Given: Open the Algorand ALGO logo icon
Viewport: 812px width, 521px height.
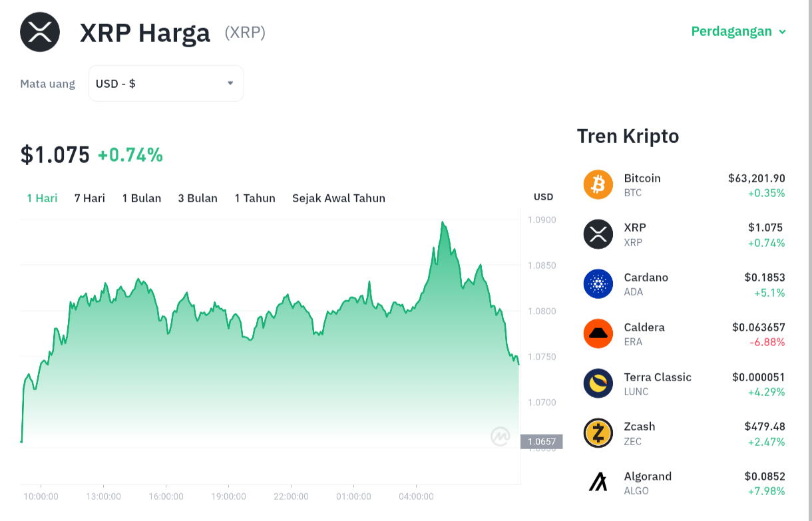Looking at the screenshot, I should click(x=598, y=482).
